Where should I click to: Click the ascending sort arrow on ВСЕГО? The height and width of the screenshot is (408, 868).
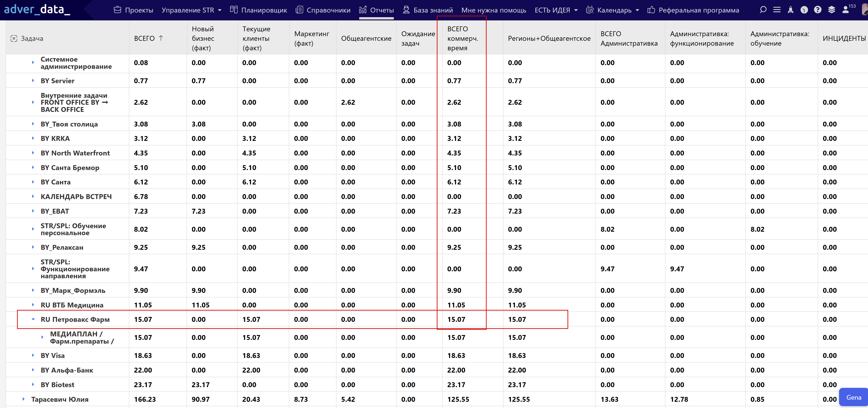click(161, 38)
